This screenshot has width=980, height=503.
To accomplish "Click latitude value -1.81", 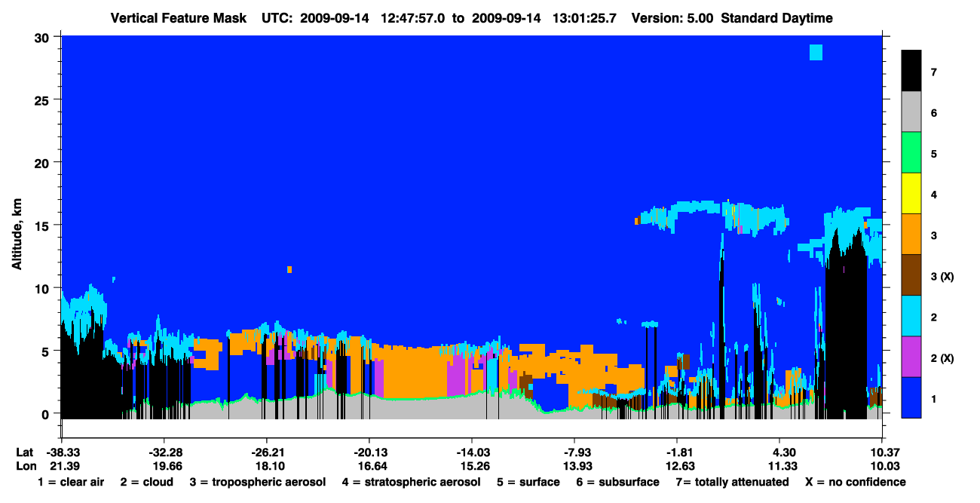I will [x=677, y=452].
